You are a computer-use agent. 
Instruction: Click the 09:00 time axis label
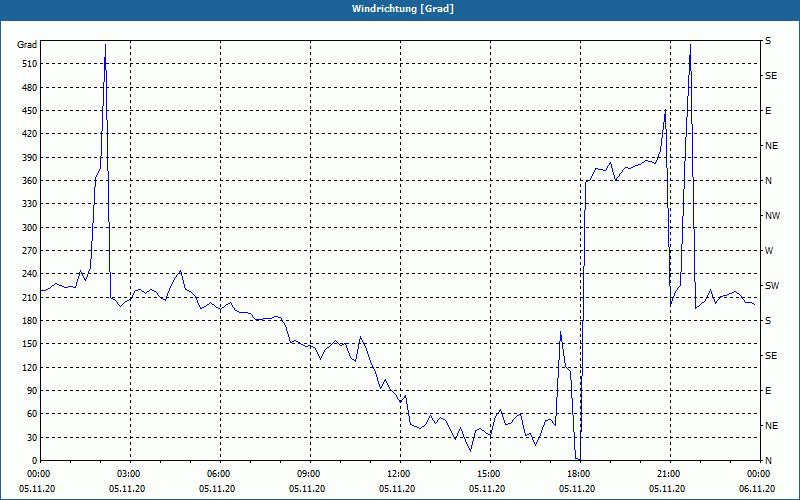tap(307, 474)
